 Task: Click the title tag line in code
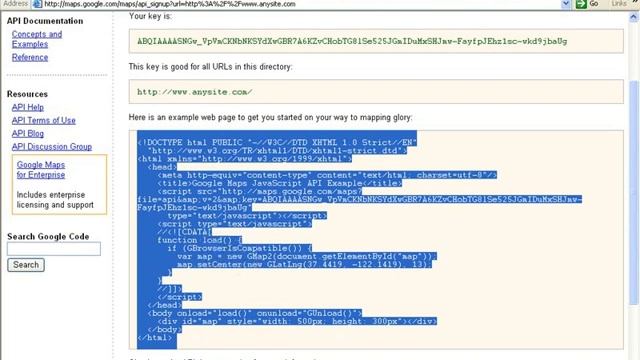pos(280,183)
